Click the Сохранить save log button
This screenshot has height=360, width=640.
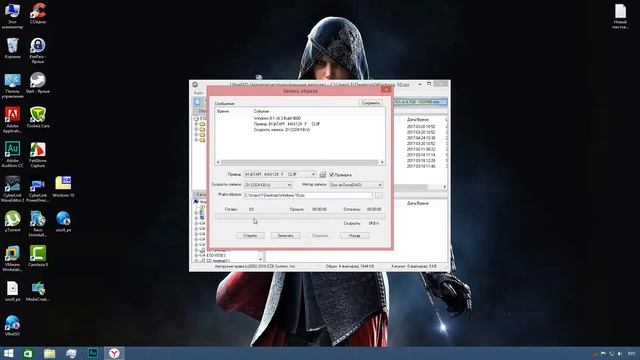click(371, 103)
